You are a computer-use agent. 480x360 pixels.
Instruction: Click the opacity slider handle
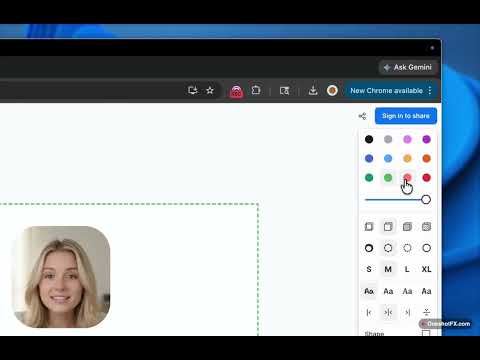426,200
